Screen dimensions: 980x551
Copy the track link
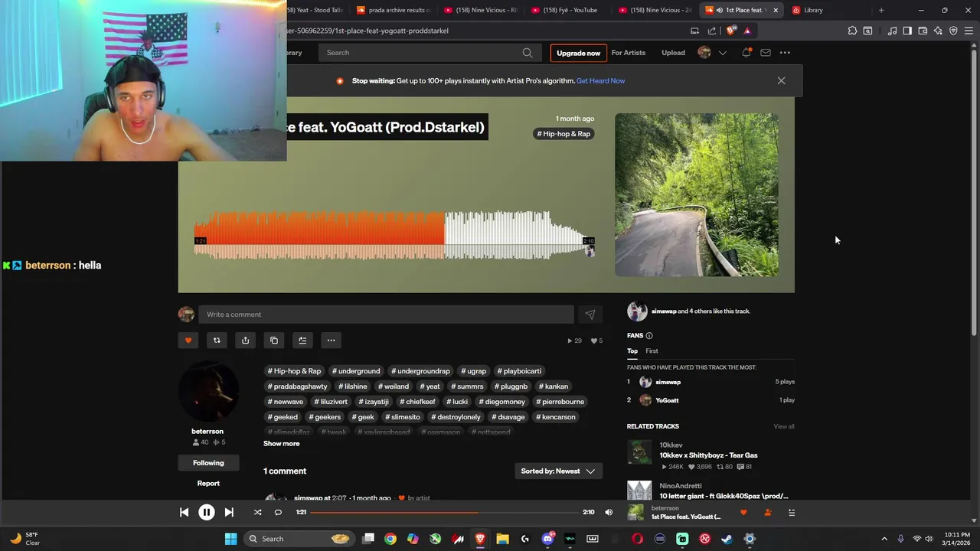(x=274, y=341)
